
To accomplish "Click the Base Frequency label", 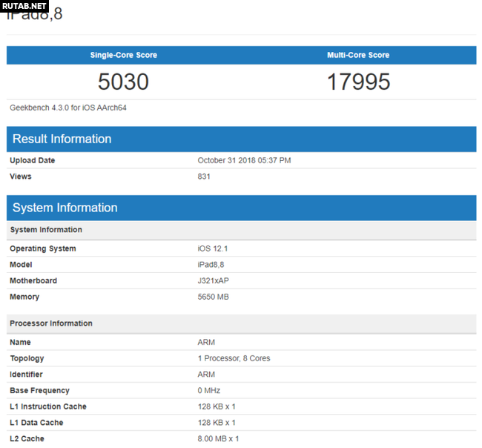I will pos(39,390).
